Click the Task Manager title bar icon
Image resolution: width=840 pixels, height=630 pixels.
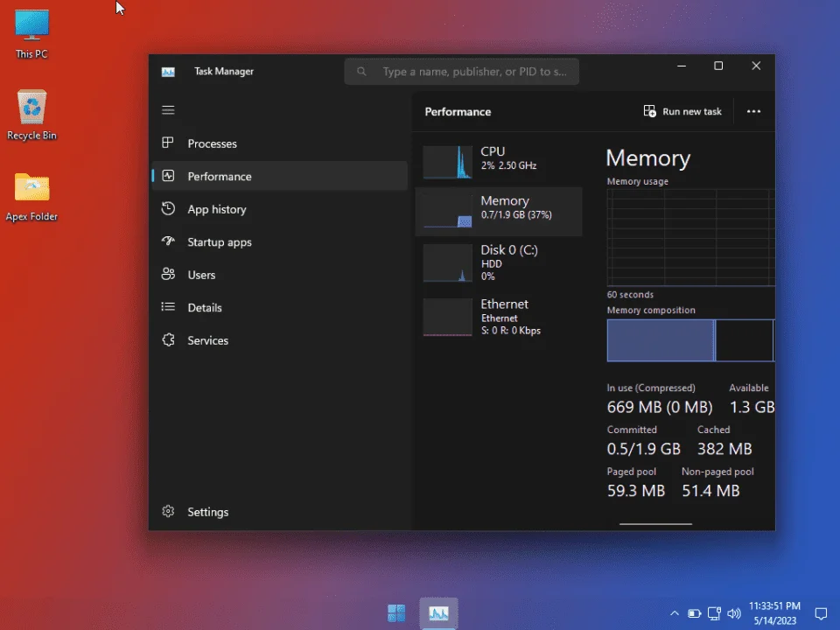pyautogui.click(x=168, y=72)
